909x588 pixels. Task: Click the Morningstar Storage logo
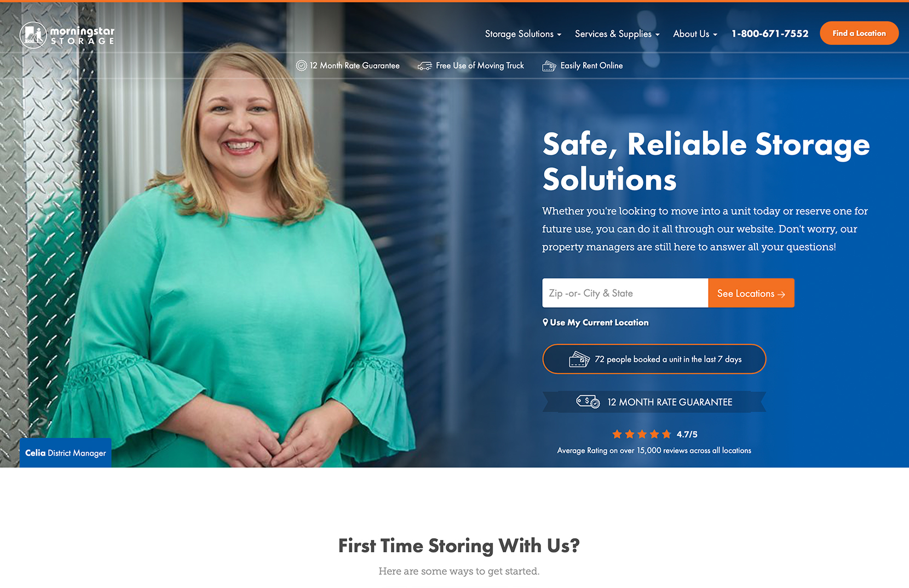[x=67, y=35]
